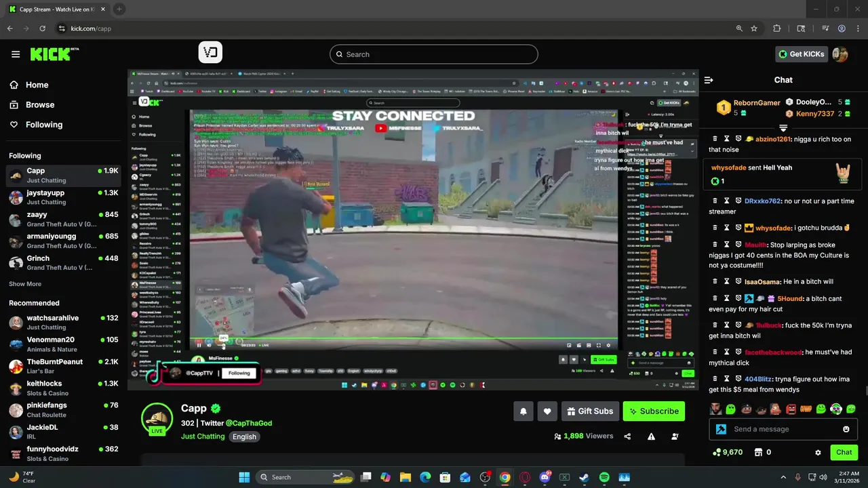
Task: Click the bearded face quick emote
Action: (715, 409)
